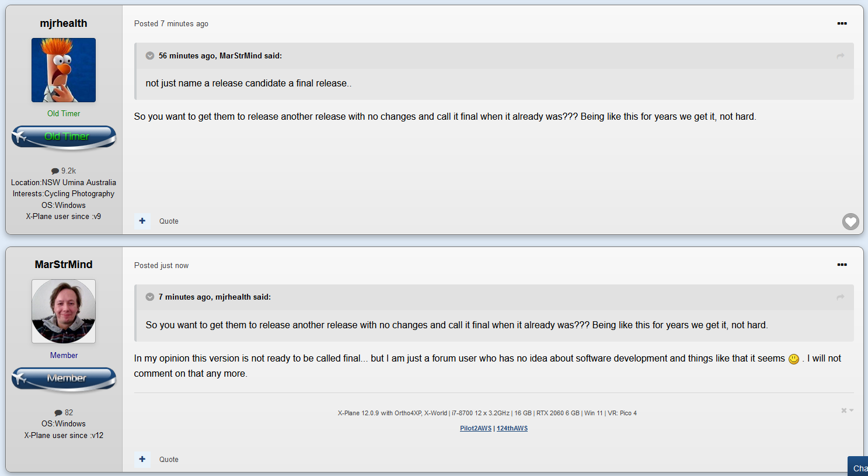The height and width of the screenshot is (476, 868).
Task: Click the Member rank badge
Action: (64, 379)
